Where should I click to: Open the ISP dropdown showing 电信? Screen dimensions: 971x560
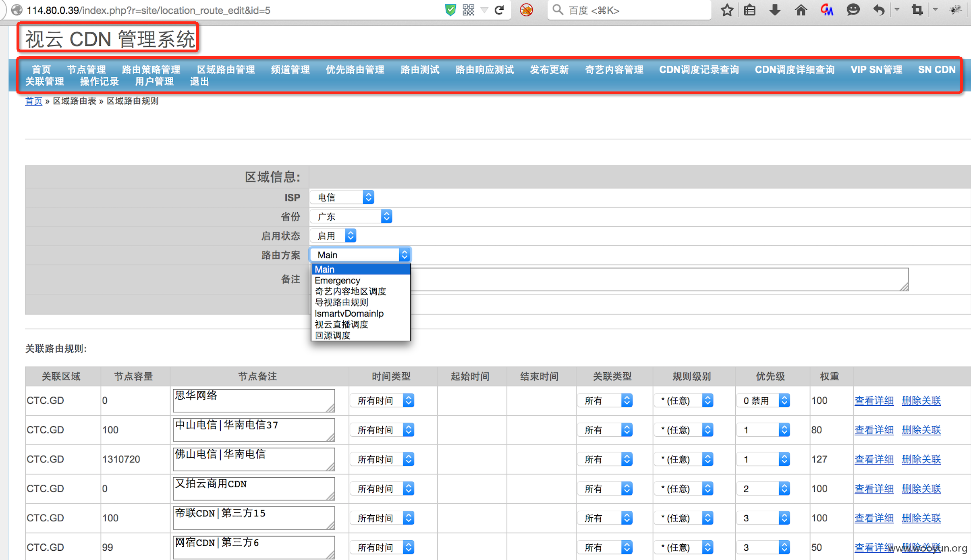click(x=342, y=197)
